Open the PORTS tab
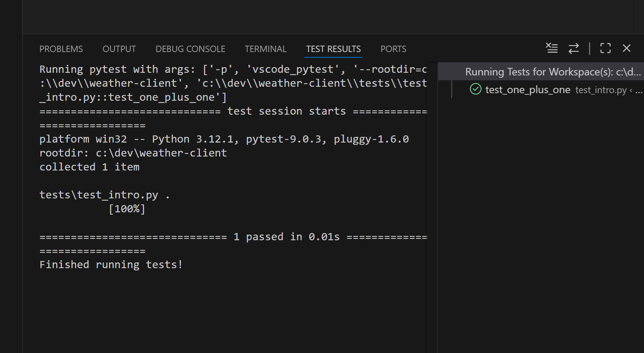This screenshot has height=353, width=644. (x=393, y=49)
